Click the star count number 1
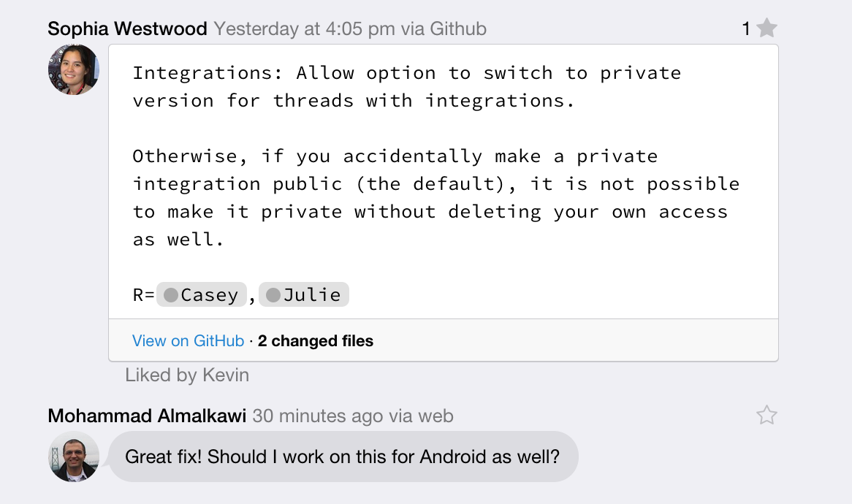The width and height of the screenshot is (852, 504). (x=746, y=29)
